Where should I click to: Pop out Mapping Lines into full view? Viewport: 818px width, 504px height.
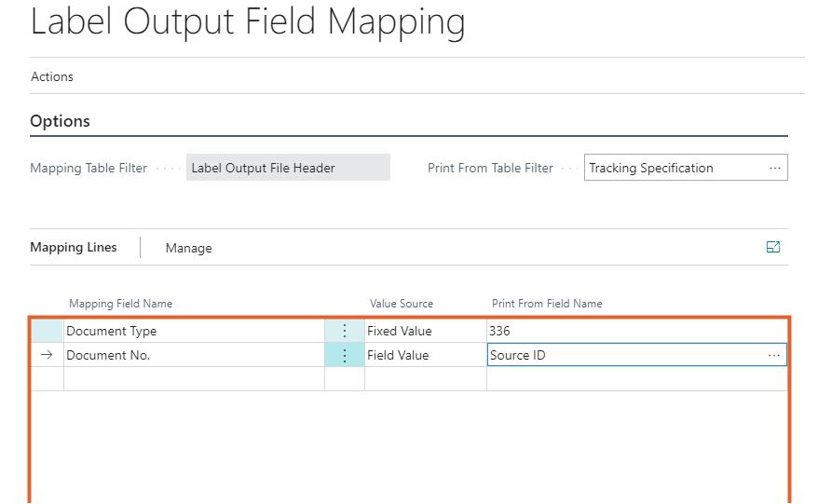(x=772, y=247)
